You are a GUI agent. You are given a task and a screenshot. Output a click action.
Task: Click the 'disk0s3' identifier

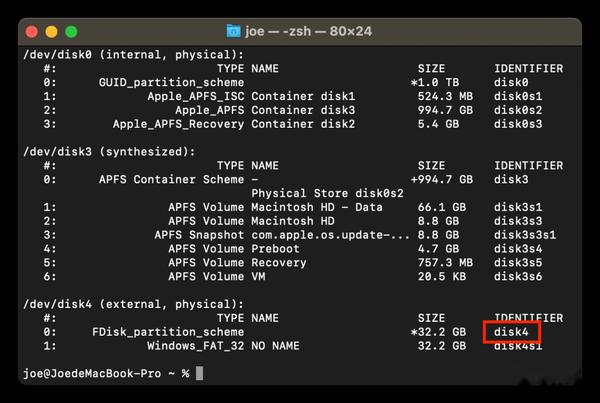[518, 124]
